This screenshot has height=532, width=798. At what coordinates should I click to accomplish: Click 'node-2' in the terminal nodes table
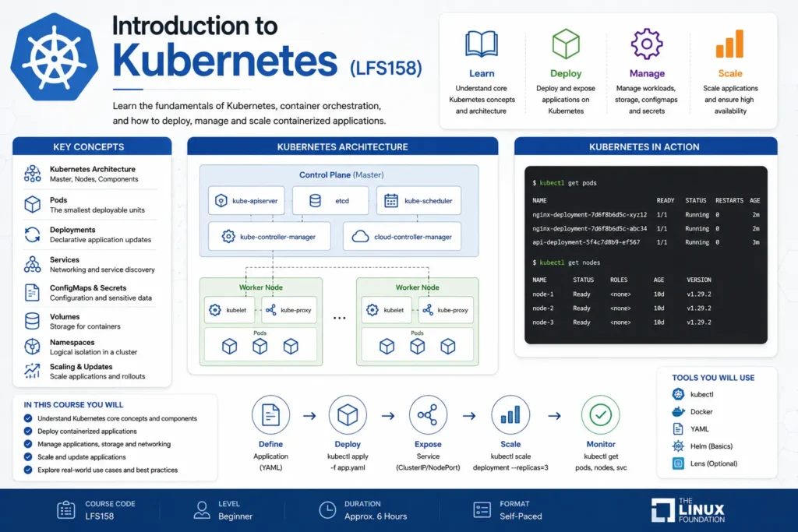click(x=542, y=308)
